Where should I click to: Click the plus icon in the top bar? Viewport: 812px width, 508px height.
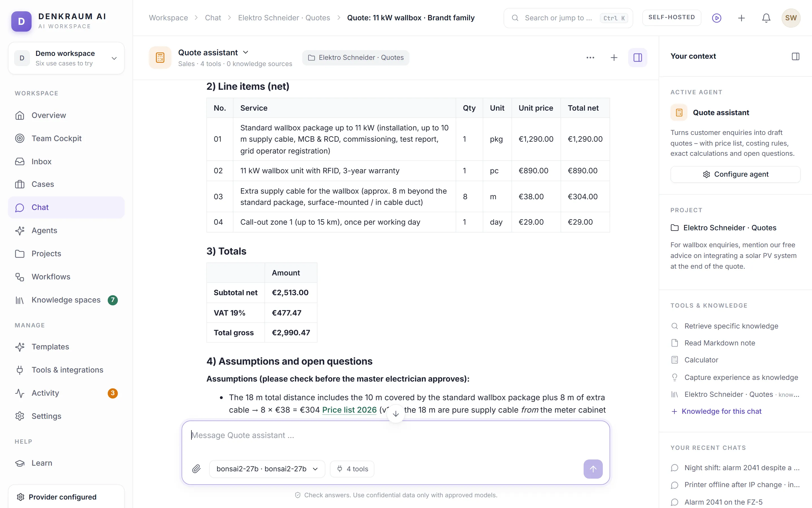pyautogui.click(x=741, y=18)
